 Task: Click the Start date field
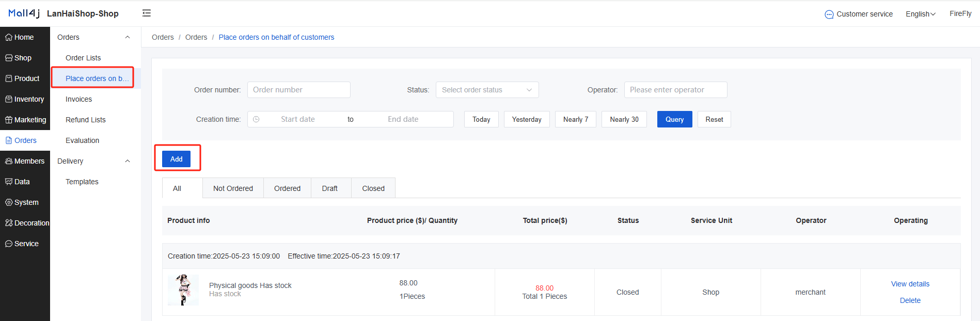click(298, 119)
